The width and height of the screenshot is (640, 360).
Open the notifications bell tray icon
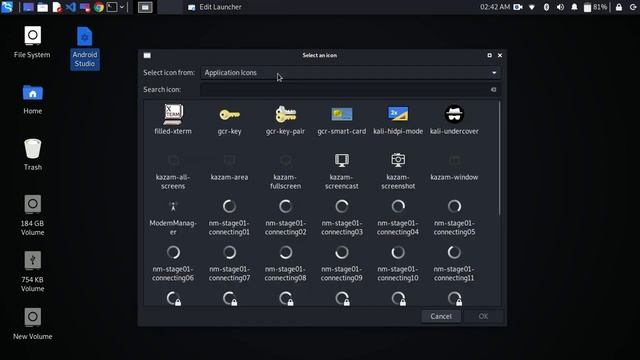[x=574, y=7]
